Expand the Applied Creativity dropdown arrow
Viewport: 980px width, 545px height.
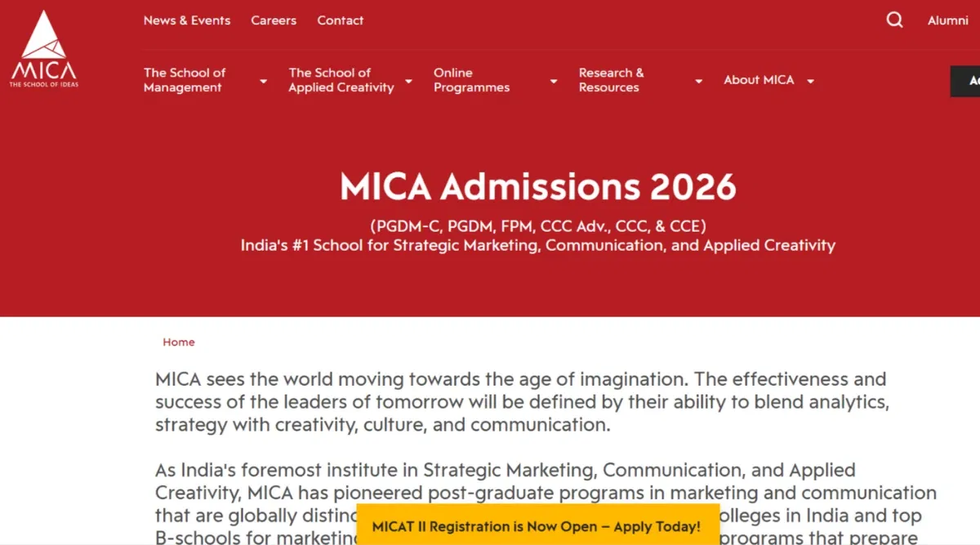click(408, 81)
